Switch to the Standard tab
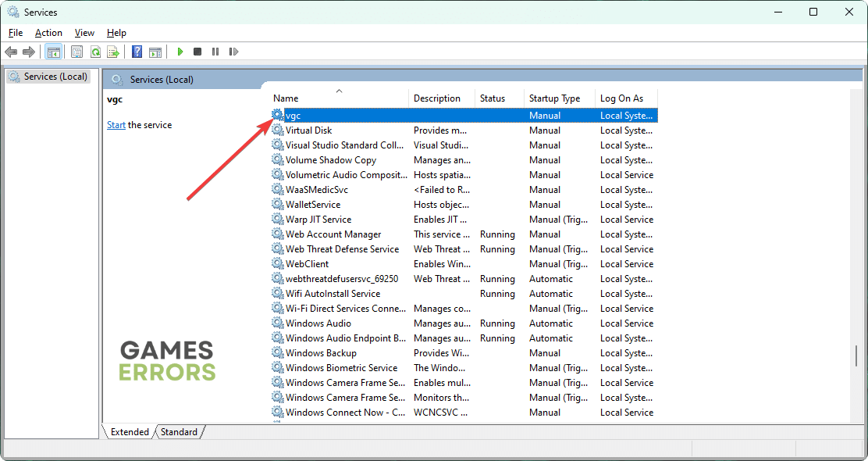The height and width of the screenshot is (461, 868). [x=180, y=432]
